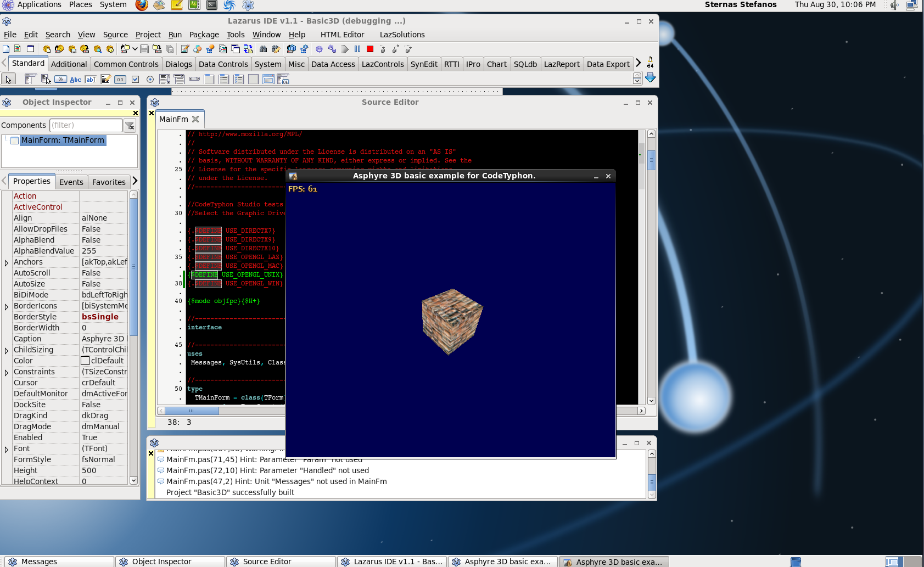The height and width of the screenshot is (567, 924).
Task: Pick the TLabel (Abc) component icon
Action: [75, 79]
